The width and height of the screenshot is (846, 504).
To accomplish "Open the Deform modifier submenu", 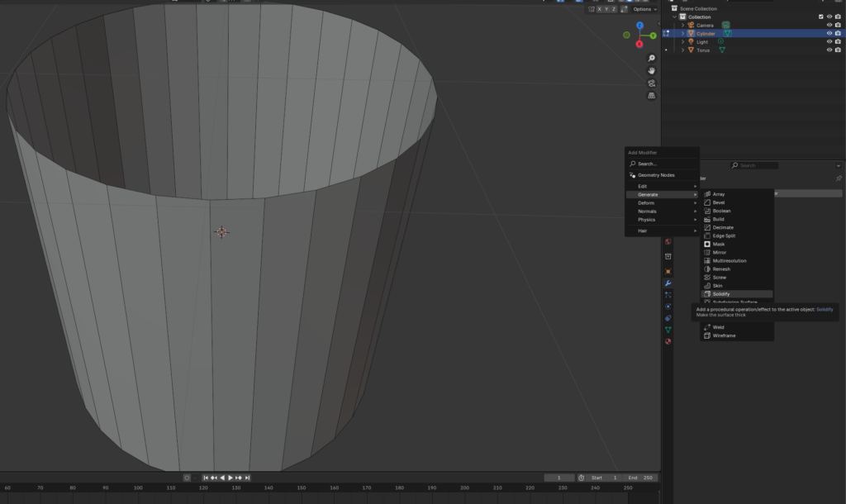I will pyautogui.click(x=646, y=202).
